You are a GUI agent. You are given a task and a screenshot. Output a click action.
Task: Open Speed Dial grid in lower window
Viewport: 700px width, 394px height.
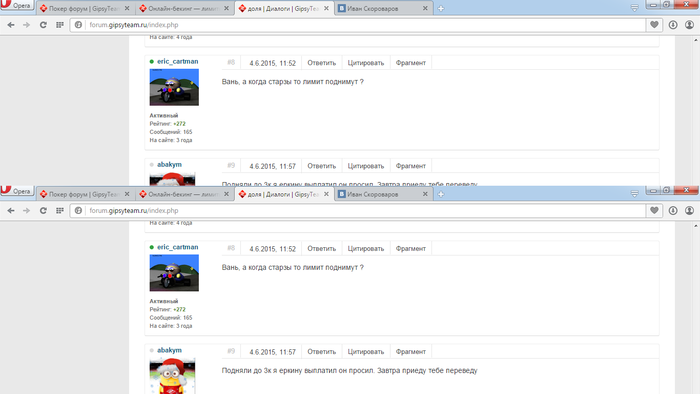(60, 211)
